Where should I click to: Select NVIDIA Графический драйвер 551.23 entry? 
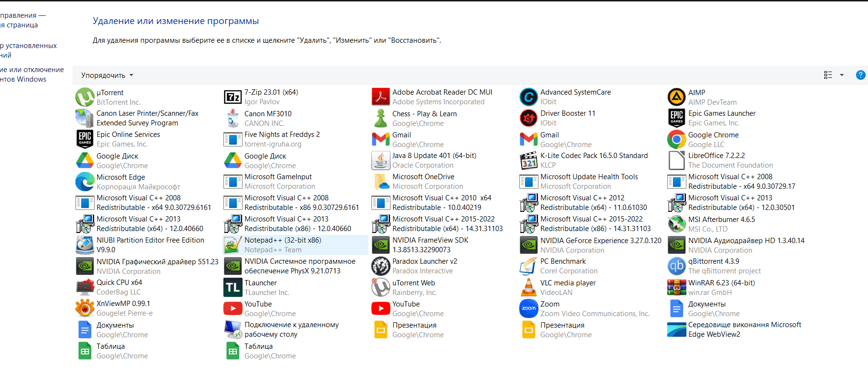[147, 266]
